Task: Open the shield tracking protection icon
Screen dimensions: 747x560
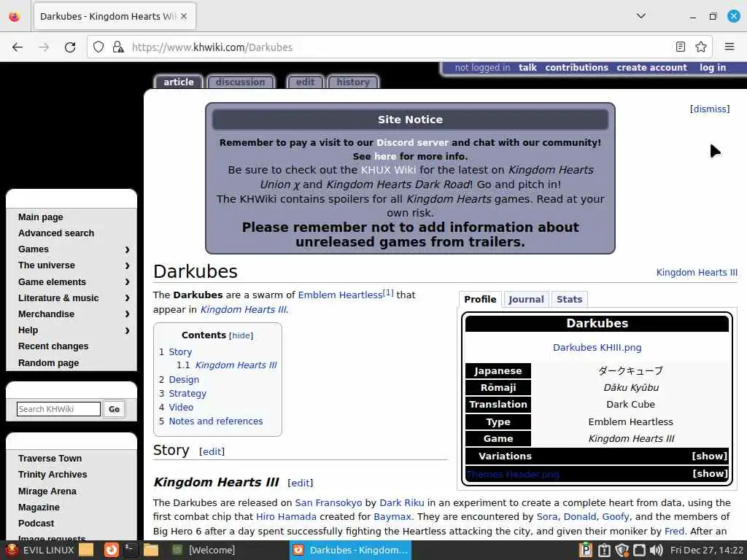Action: (98, 47)
